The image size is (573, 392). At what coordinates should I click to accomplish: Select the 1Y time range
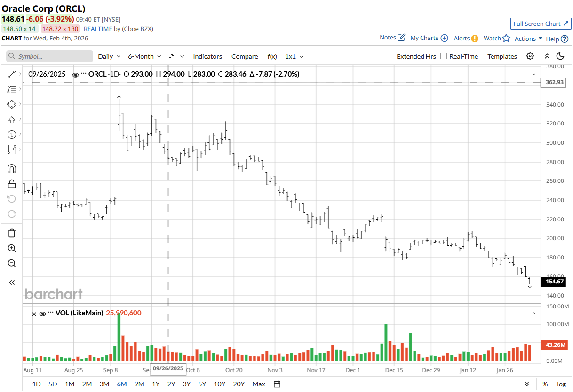pos(156,384)
